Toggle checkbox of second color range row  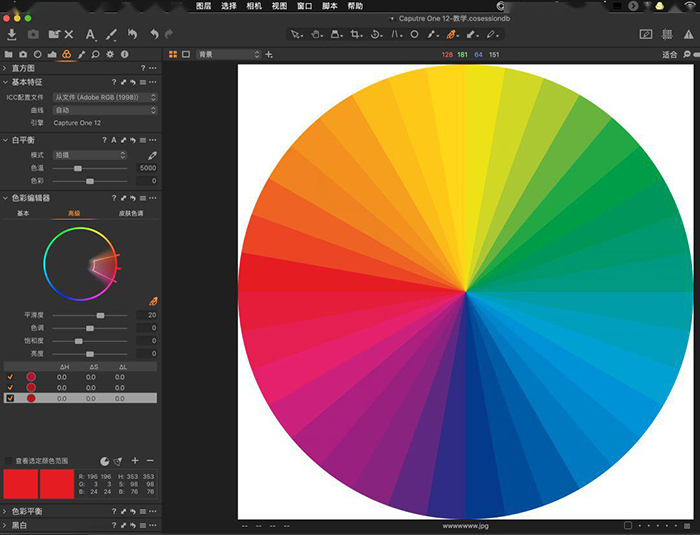click(x=10, y=388)
